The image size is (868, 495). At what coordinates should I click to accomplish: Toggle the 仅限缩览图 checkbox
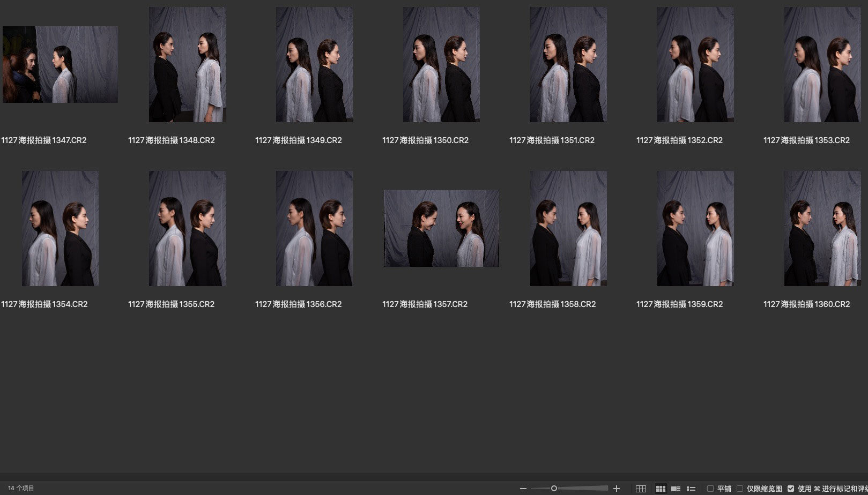(x=740, y=489)
